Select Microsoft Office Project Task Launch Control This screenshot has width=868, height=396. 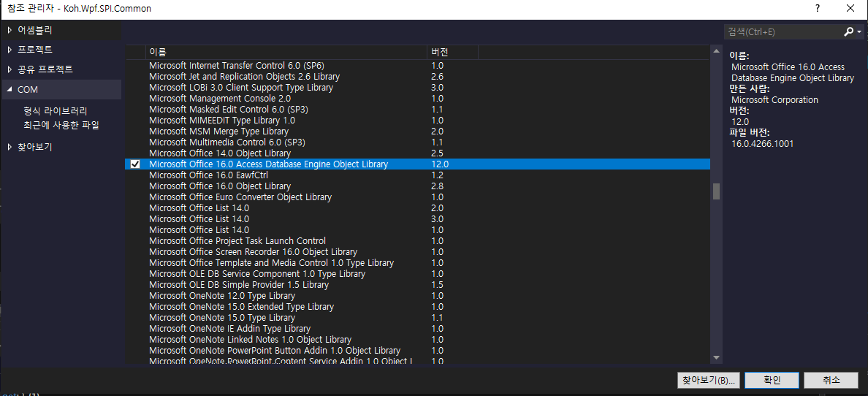(418, 241)
